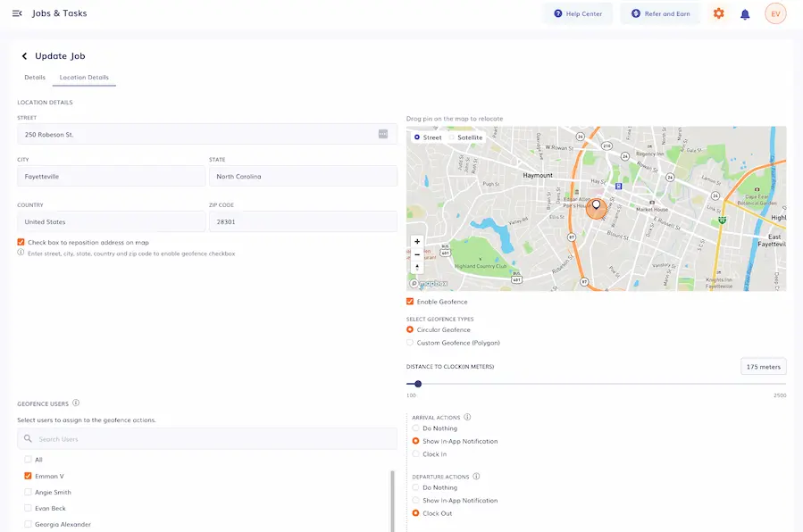Screen dimensions: 803x532
Task: Check Evan Beck user
Action: coord(28,508)
